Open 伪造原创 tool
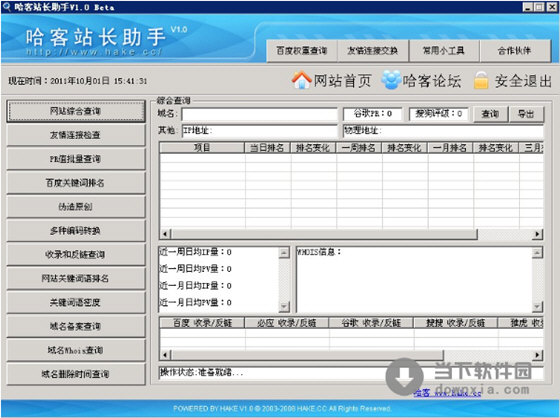Screen dimensions: 560x418 tap(76, 207)
